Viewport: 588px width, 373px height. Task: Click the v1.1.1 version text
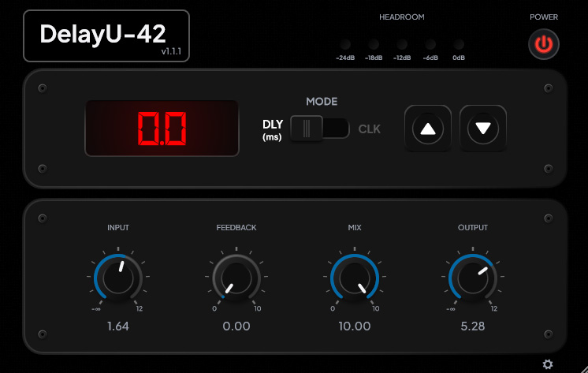pos(171,51)
